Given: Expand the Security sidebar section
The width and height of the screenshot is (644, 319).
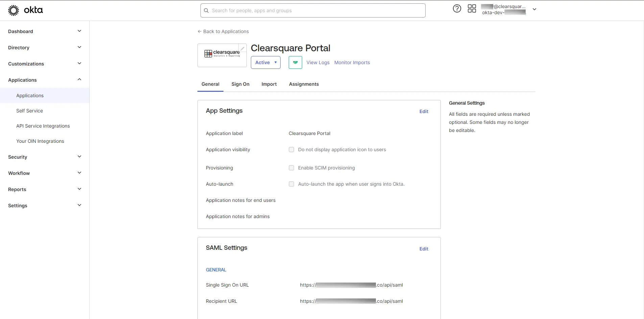Looking at the screenshot, I should pyautogui.click(x=45, y=157).
